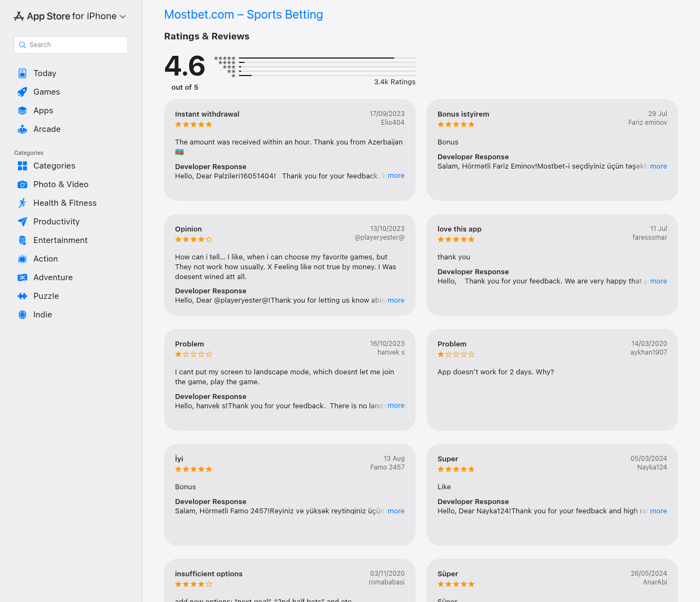Focus the Search input field
Image resolution: width=700 pixels, height=602 pixels.
(x=71, y=45)
